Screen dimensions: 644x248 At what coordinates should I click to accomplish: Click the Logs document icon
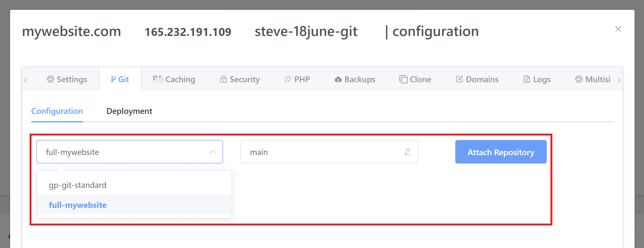[x=527, y=79]
